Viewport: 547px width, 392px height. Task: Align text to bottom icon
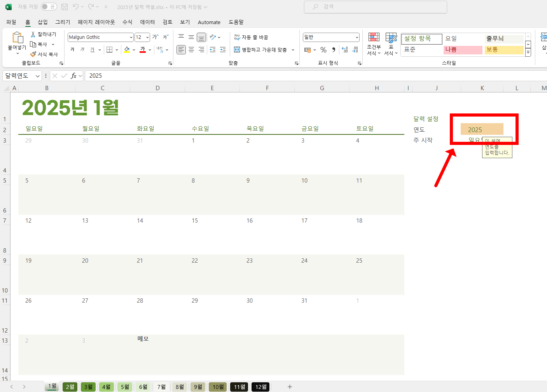tap(201, 37)
